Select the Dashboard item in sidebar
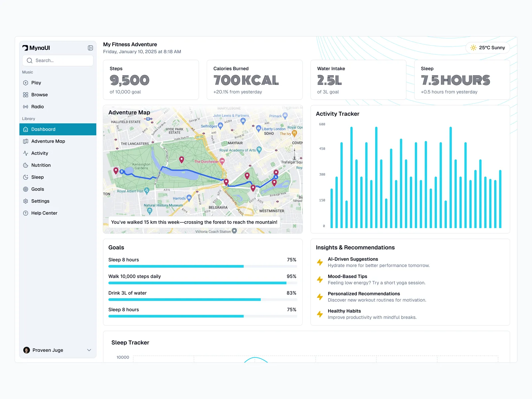 coord(58,129)
